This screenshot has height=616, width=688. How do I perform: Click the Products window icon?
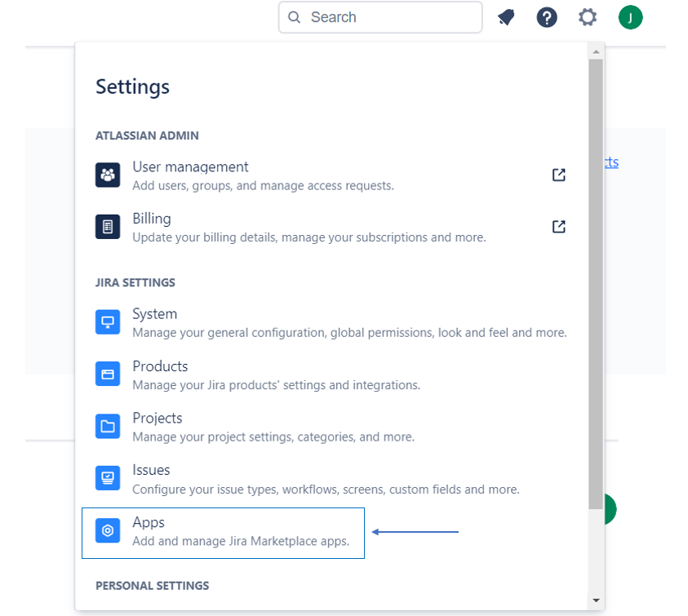(x=108, y=374)
